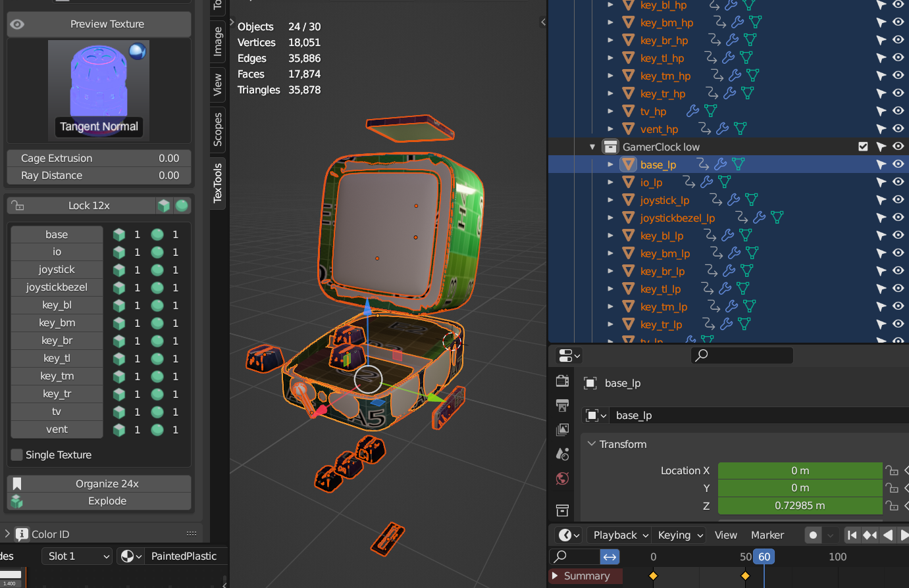Open the Keying menu in the timeline
Screen dimensions: 909x588
679,535
